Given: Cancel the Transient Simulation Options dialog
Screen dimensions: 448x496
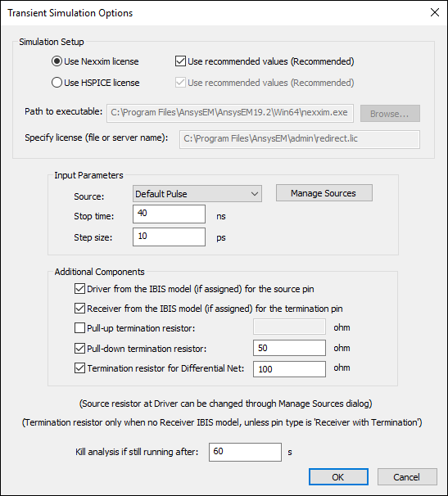Looking at the screenshot, I should (407, 476).
